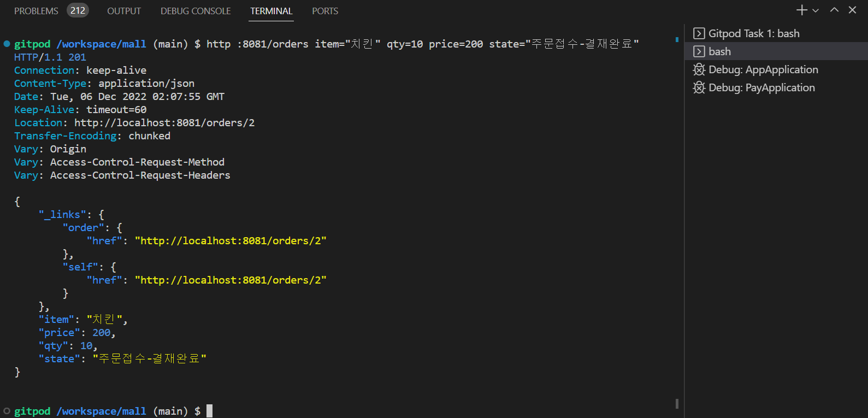868x418 pixels.
Task: Click the "price": 200 JSON line
Action: (77, 333)
